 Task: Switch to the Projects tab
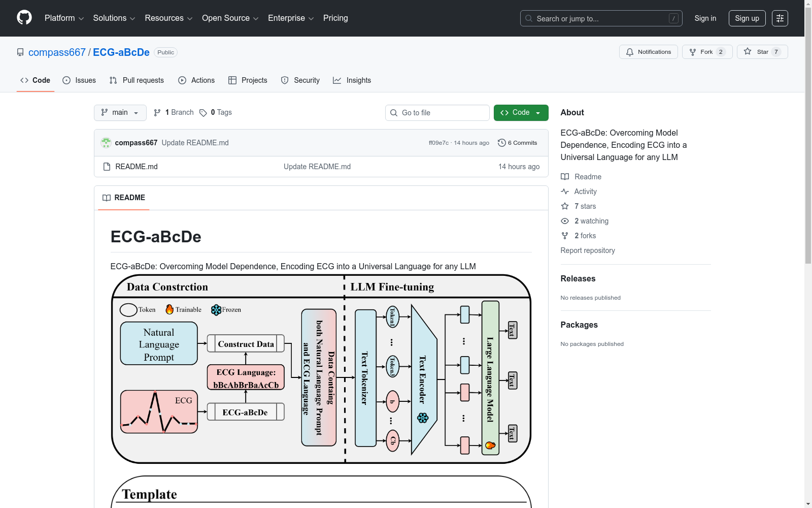248,80
